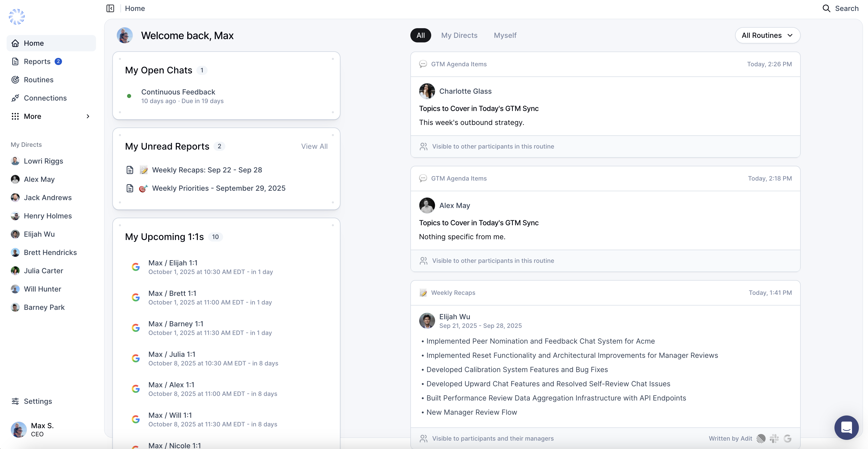Click Google icon beside Max / Elijah 1:1
The height and width of the screenshot is (449, 868).
tap(136, 267)
